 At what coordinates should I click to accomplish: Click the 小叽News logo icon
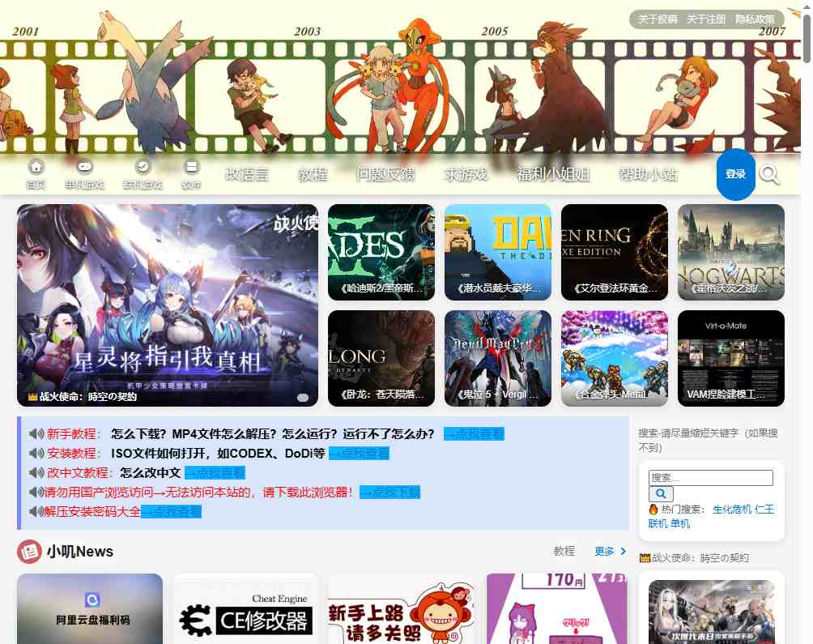[x=29, y=552]
